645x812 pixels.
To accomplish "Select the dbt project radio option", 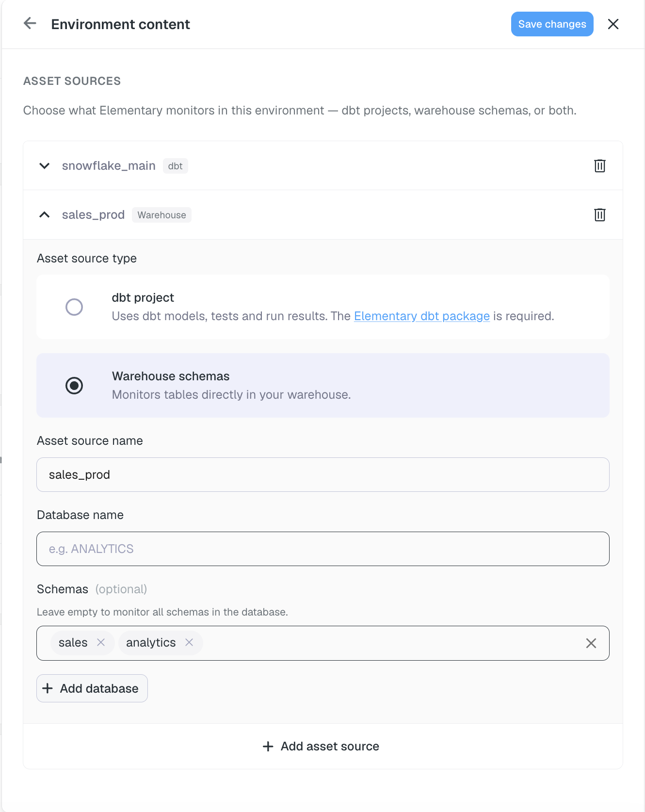I will 74,307.
